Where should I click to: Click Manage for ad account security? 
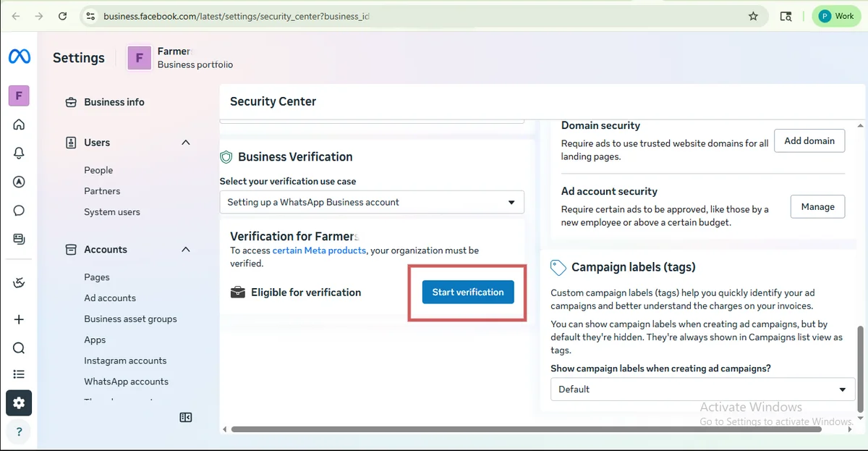[x=817, y=206]
